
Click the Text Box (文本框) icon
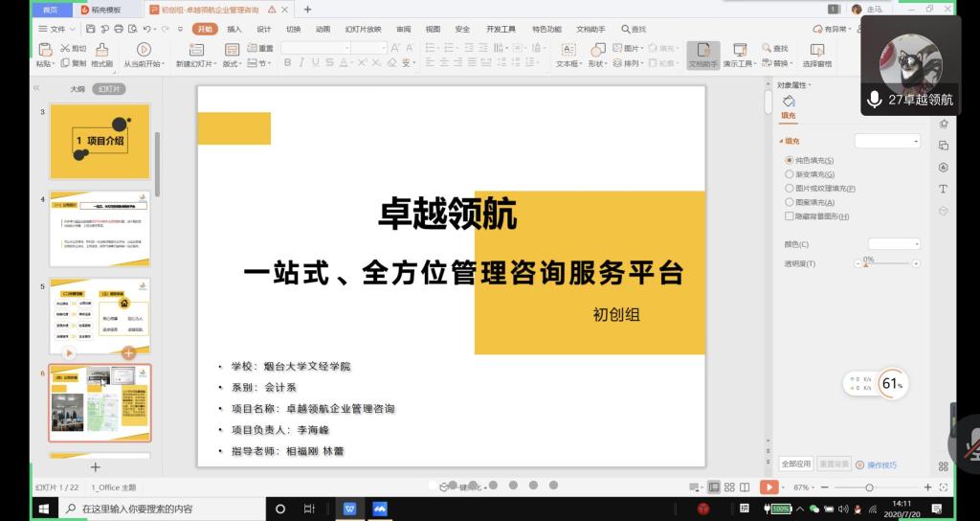(568, 50)
